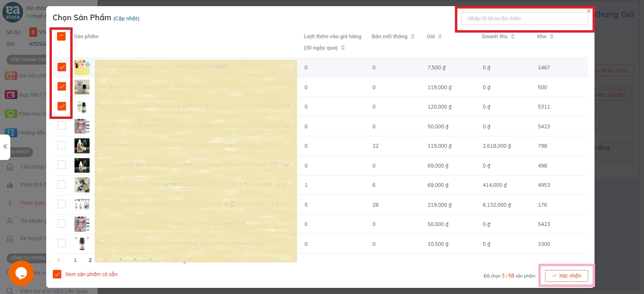The height and width of the screenshot is (294, 644).
Task: Uncheck the product with stock 1467
Action: (x=62, y=67)
